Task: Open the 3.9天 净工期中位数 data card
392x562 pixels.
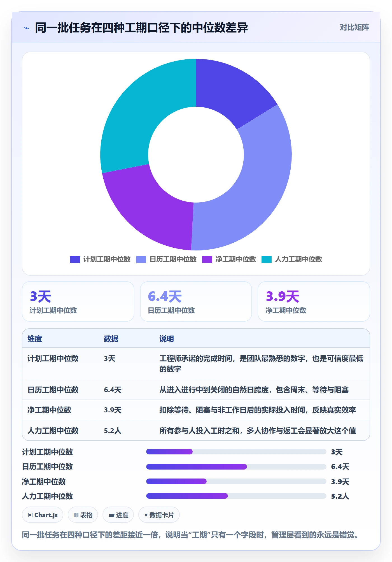Action: click(x=314, y=301)
